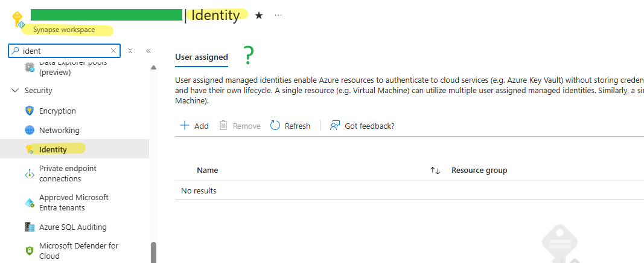The height and width of the screenshot is (263, 644).
Task: Click the Identity page title text
Action: 215,15
